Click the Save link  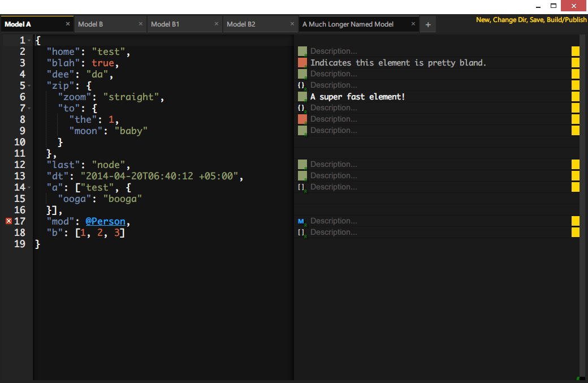(536, 19)
